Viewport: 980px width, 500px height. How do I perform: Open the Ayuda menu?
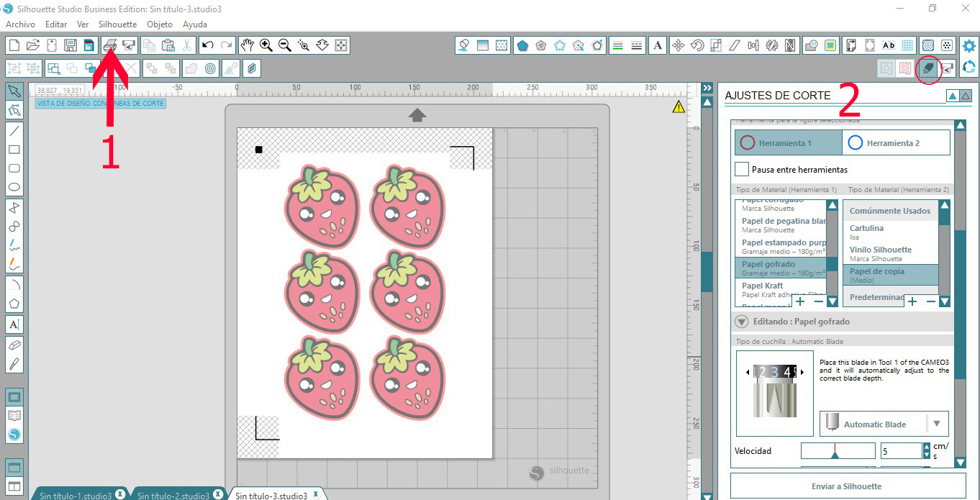tap(195, 24)
